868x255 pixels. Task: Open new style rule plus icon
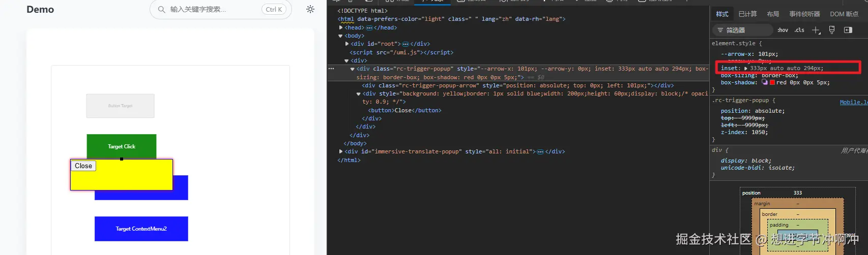(x=816, y=30)
